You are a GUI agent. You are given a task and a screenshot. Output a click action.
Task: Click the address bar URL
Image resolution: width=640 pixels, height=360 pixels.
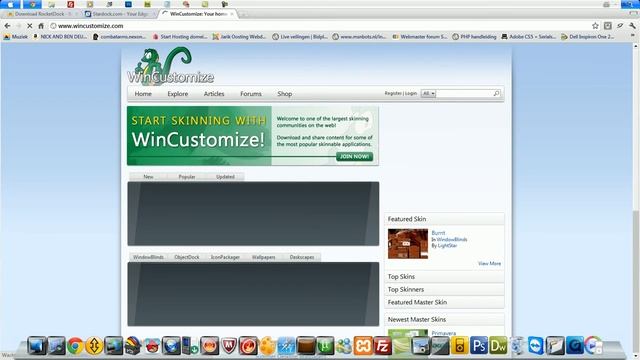90,26
